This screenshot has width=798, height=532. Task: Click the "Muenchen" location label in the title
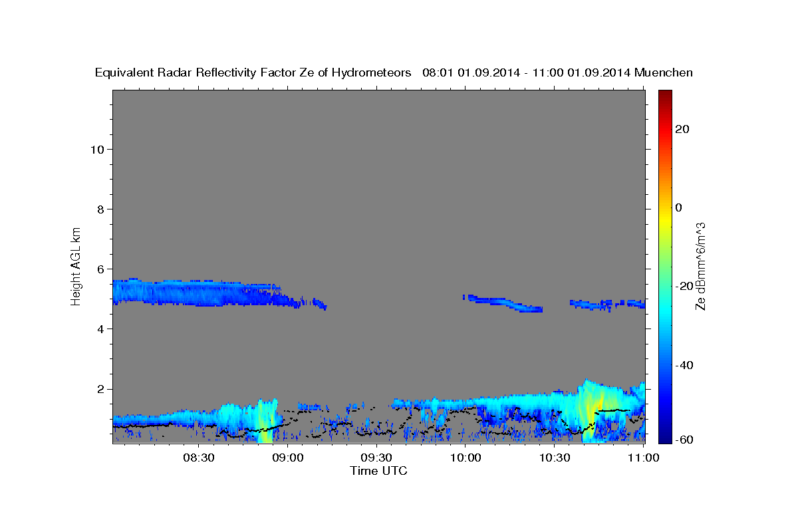664,73
